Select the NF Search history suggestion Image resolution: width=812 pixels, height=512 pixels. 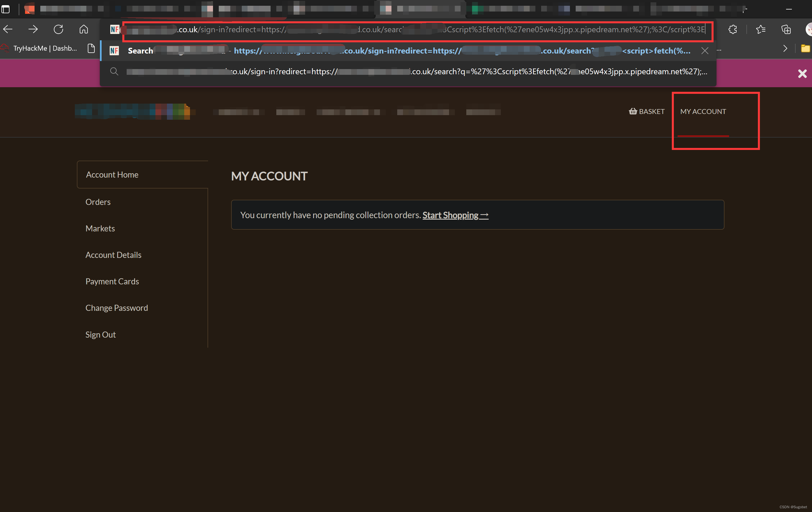(x=408, y=51)
